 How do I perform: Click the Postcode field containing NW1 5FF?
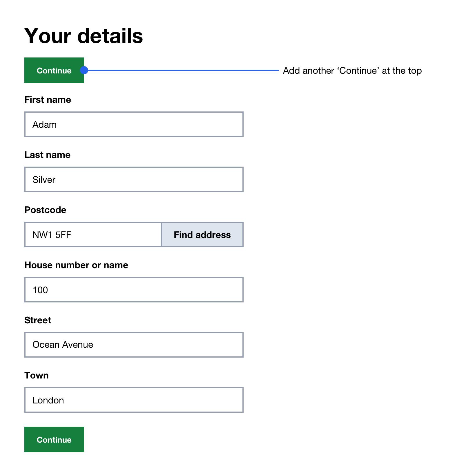coord(92,235)
